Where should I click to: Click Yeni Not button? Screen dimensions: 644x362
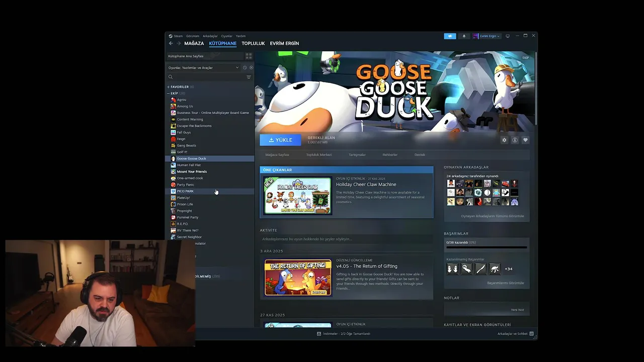point(517,310)
